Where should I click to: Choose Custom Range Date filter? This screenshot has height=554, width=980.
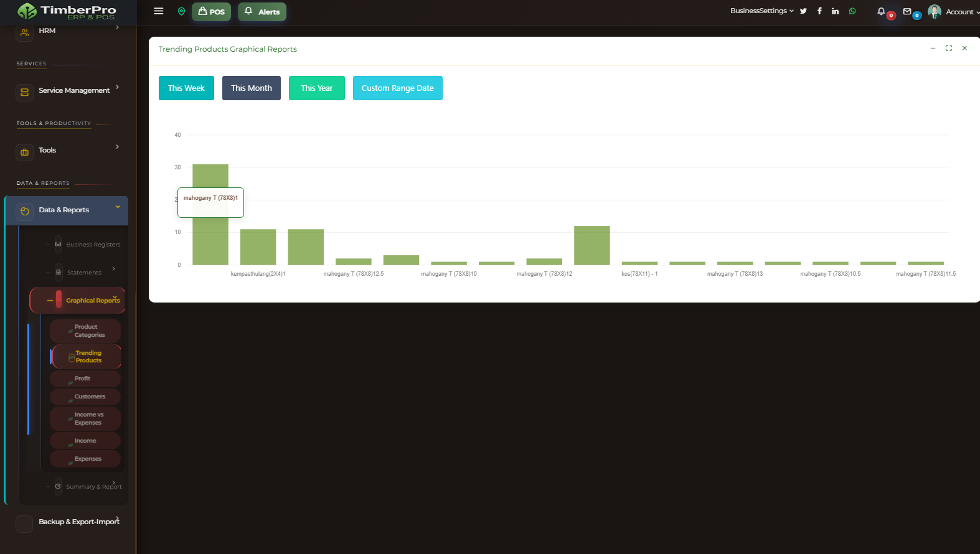(x=398, y=88)
